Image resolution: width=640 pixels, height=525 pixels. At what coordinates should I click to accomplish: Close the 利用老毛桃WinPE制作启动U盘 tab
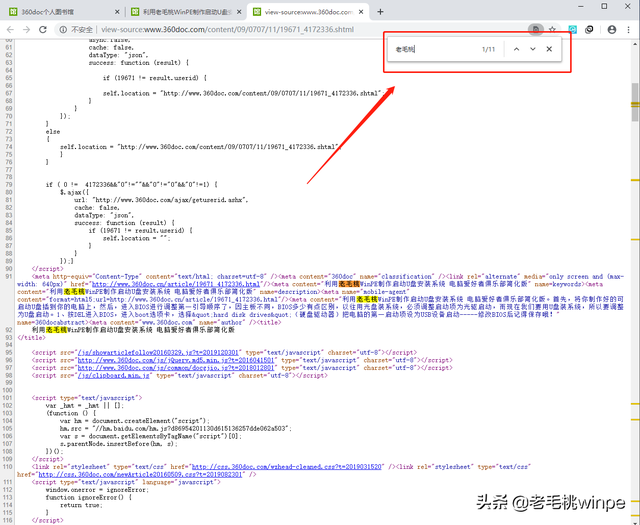239,12
